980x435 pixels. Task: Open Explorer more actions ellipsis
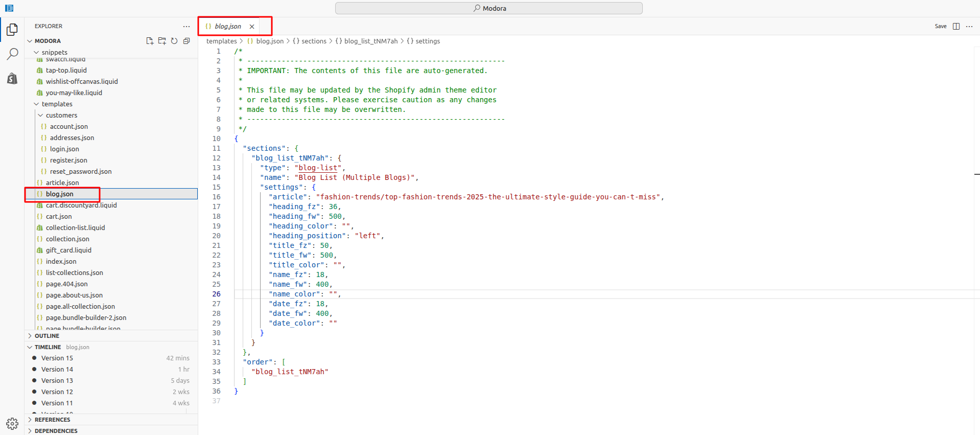tap(186, 26)
